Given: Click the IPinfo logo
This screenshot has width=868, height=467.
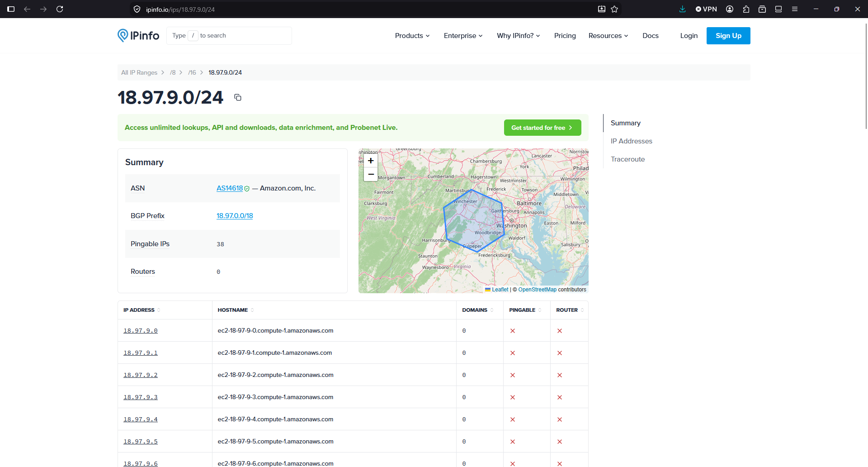Looking at the screenshot, I should coord(138,35).
